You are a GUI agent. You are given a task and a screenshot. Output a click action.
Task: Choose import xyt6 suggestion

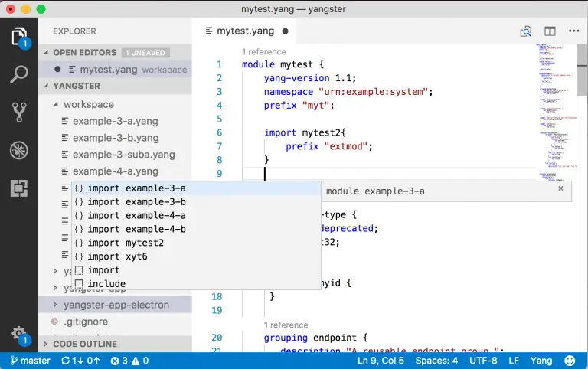196,256
